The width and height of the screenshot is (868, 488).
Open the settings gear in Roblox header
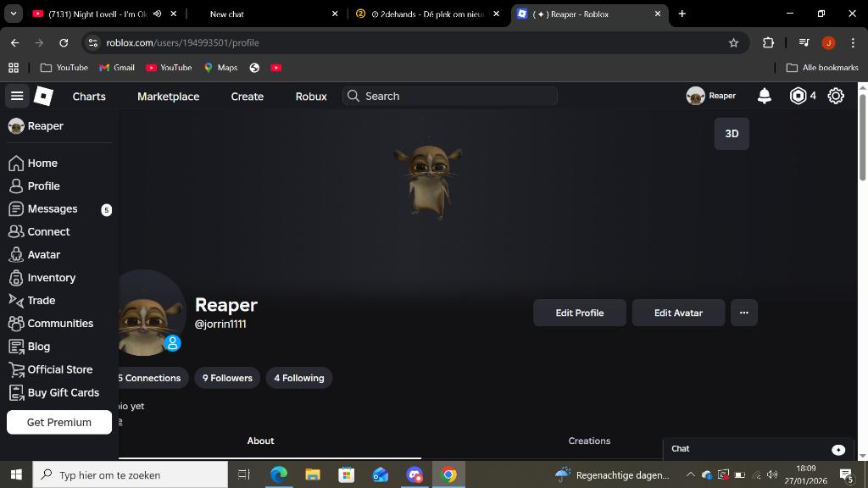click(836, 97)
